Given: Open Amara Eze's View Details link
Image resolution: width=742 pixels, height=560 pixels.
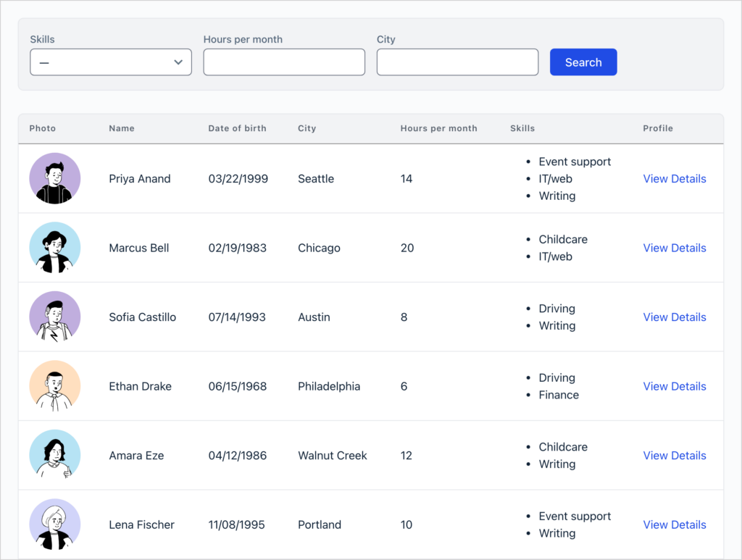Looking at the screenshot, I should click(675, 456).
